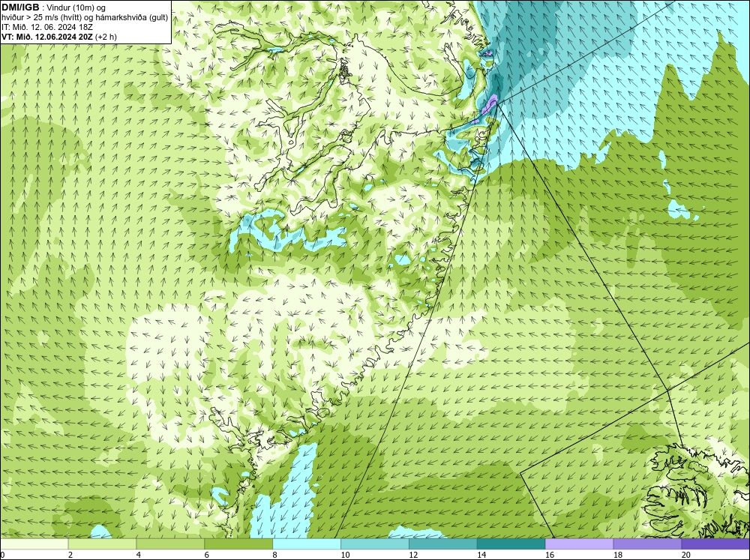The height and width of the screenshot is (560, 750).
Task: Click the 16–18 m/s lavender legend swatch
Action: click(x=579, y=544)
